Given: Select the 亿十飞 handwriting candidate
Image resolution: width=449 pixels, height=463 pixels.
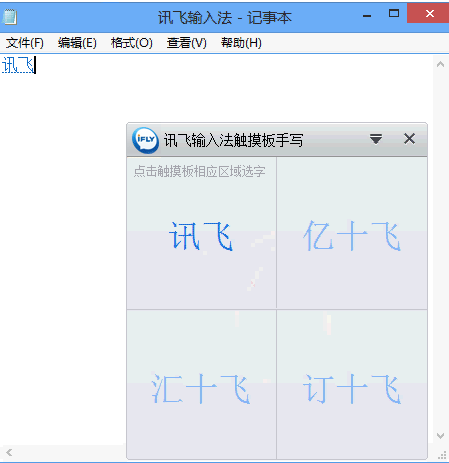Looking at the screenshot, I should pyautogui.click(x=352, y=233).
